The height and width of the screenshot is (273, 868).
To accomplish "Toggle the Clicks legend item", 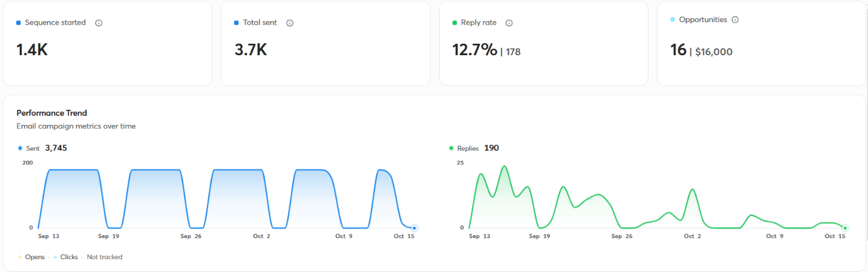I will coord(65,257).
